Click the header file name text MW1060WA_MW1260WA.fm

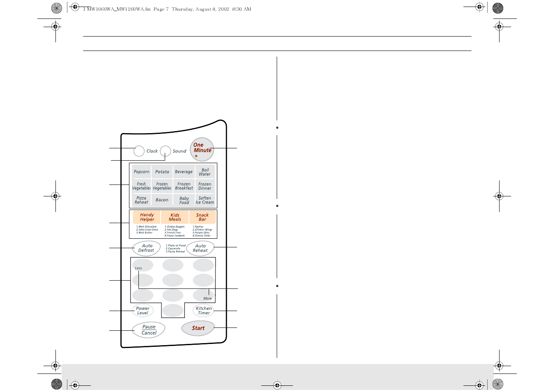click(118, 9)
